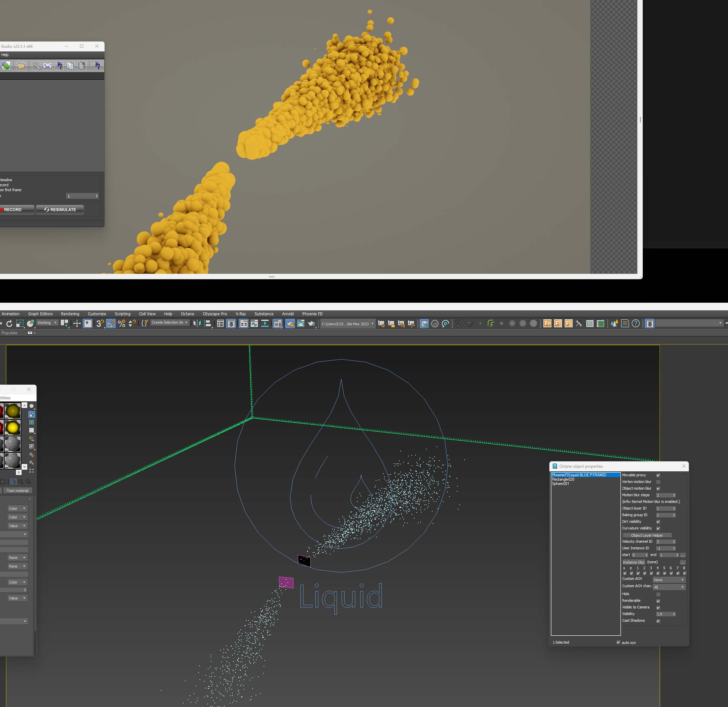
Task: Open the Render Setup teapot icon
Action: pyautogui.click(x=290, y=323)
